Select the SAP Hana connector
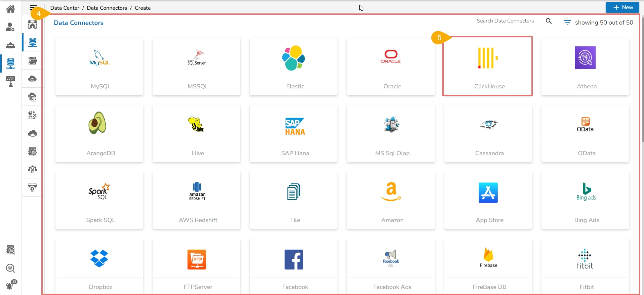 pyautogui.click(x=293, y=133)
